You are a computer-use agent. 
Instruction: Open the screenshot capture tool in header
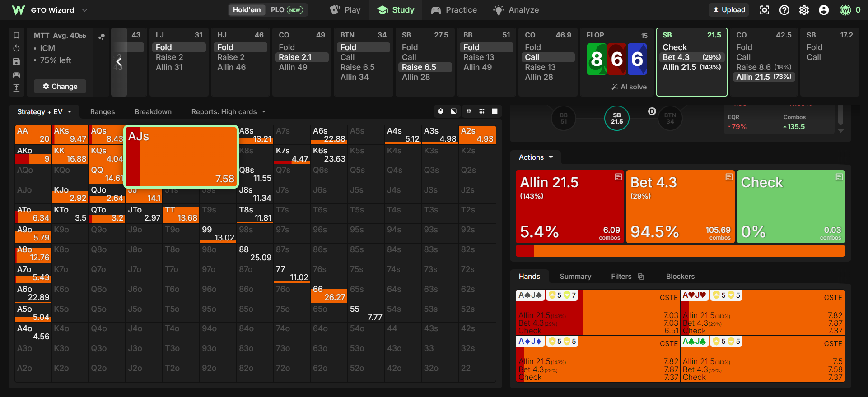click(x=765, y=10)
